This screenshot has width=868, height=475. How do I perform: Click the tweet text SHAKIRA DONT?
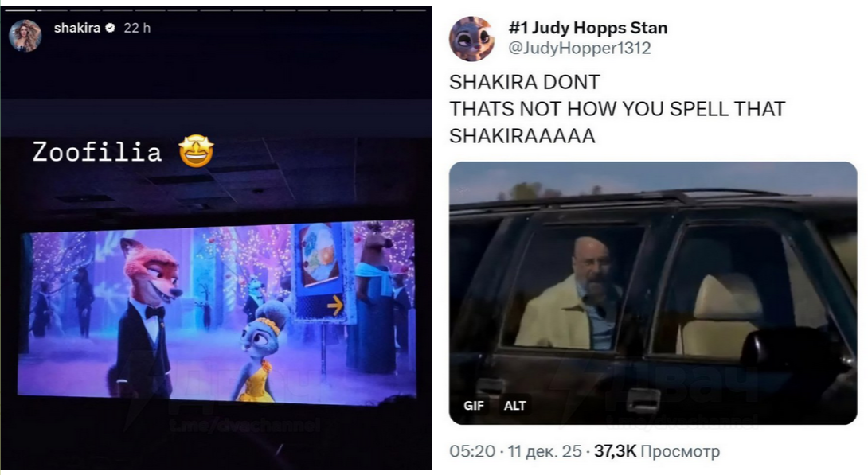click(x=524, y=82)
